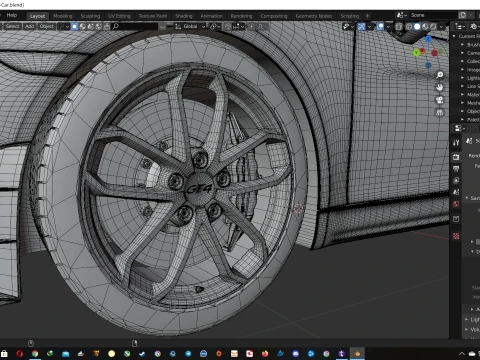Switch to the Layout workspace tab

[x=37, y=16]
